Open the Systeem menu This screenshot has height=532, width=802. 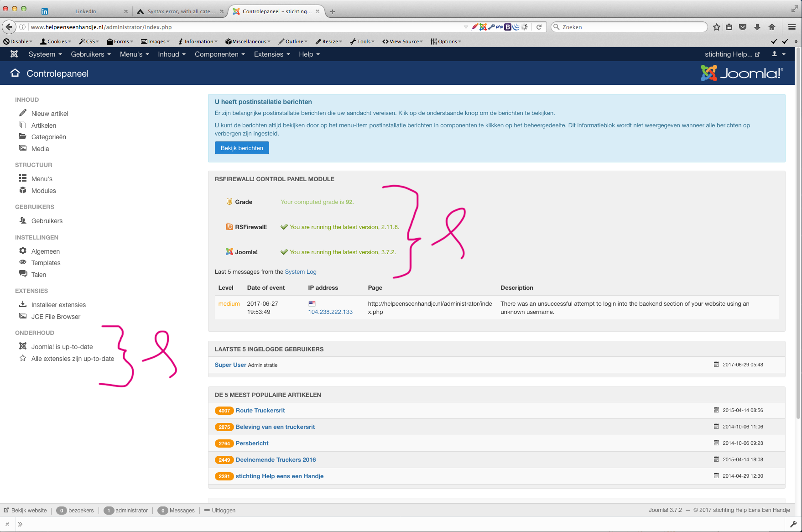tap(45, 54)
